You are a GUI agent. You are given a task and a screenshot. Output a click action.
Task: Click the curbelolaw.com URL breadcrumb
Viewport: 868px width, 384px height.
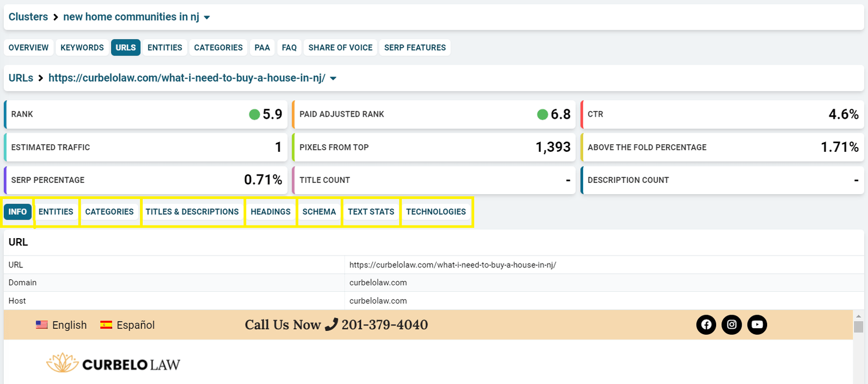187,78
